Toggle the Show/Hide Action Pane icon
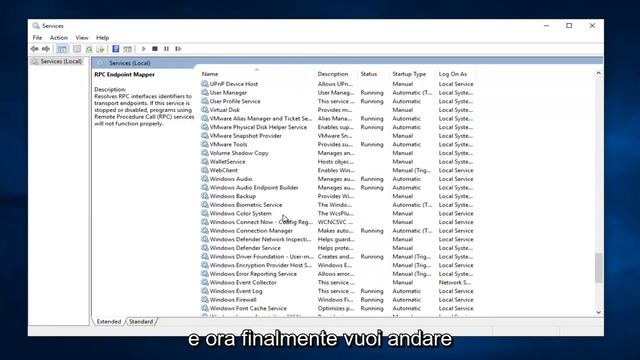 point(127,49)
